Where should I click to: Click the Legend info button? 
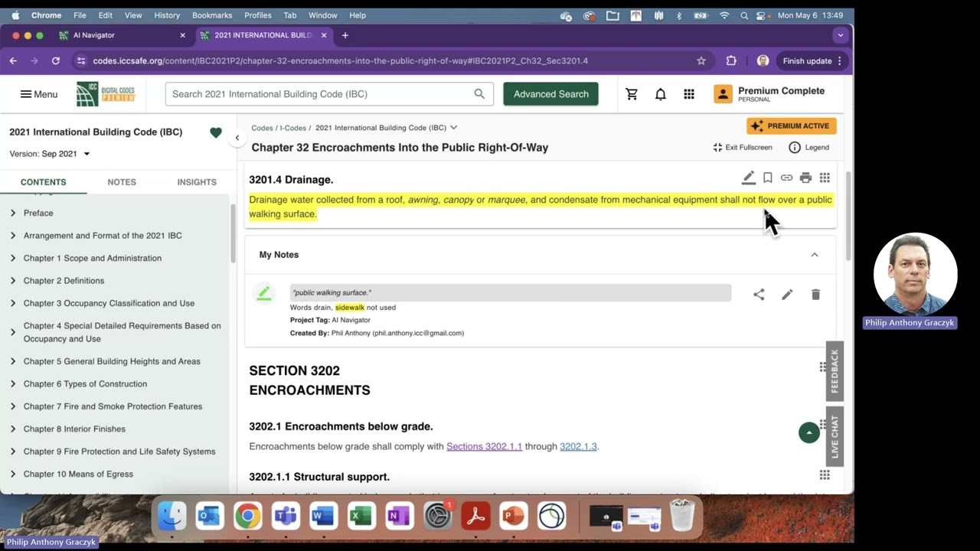pos(809,147)
